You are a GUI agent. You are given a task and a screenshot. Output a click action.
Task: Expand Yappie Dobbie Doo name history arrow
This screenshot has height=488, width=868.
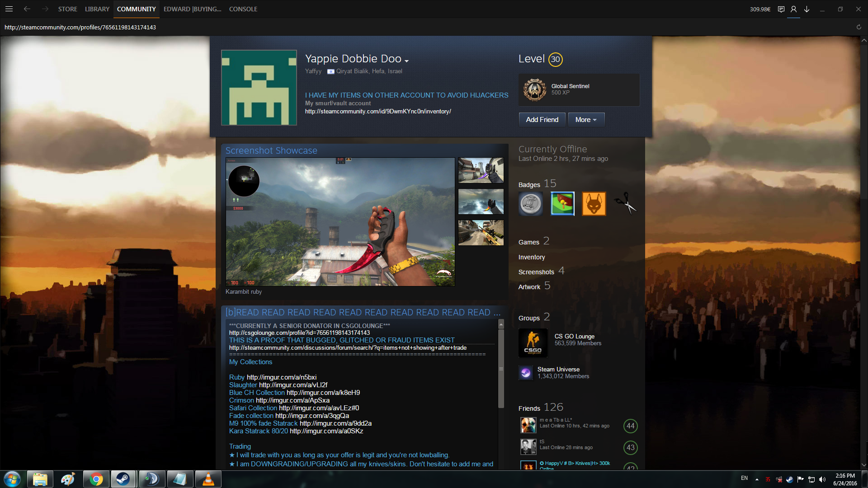(x=406, y=61)
